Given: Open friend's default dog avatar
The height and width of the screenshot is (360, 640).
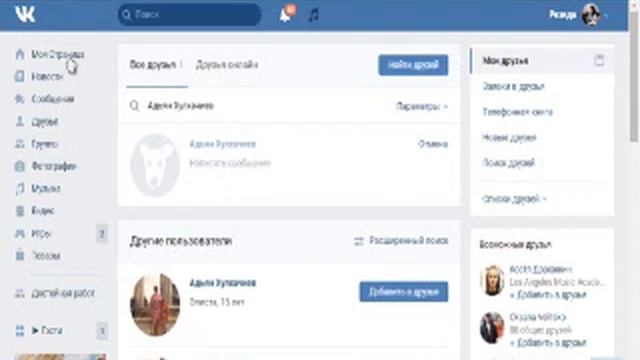Looking at the screenshot, I should coord(155,165).
